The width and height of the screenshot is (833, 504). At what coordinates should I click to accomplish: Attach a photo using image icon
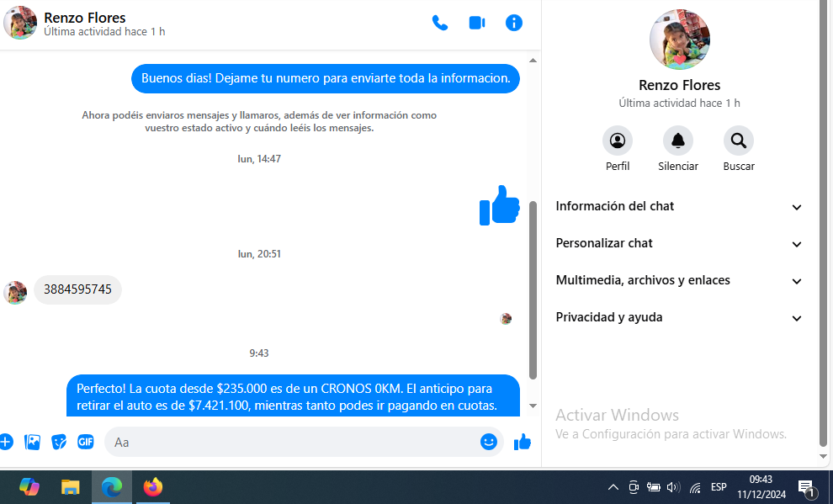[33, 442]
